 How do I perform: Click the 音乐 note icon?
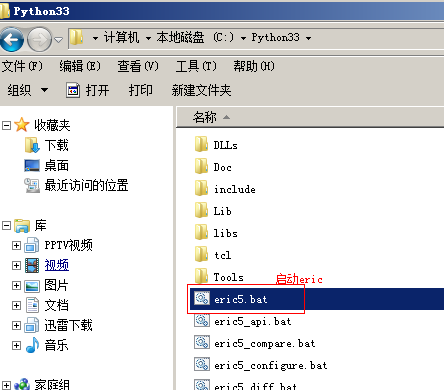[32, 345]
